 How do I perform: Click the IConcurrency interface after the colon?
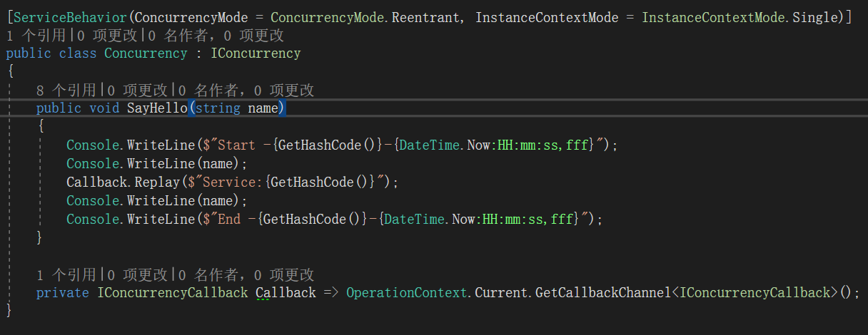[256, 53]
